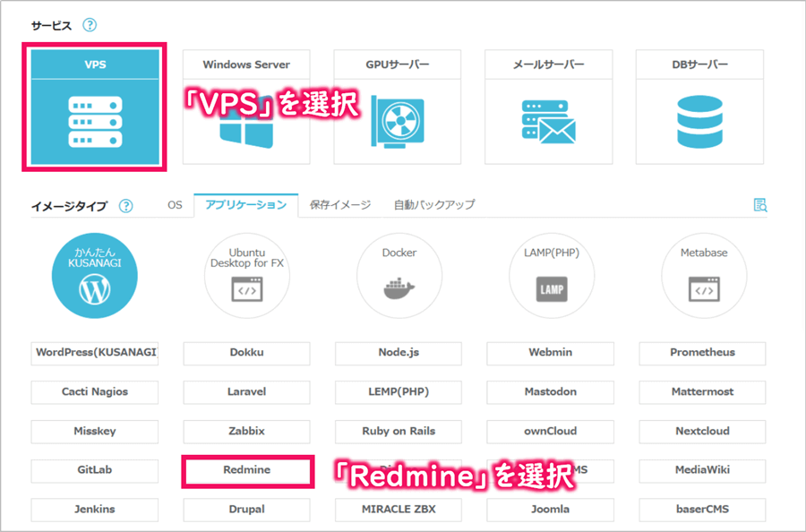Select the Nextcloud application
The height and width of the screenshot is (532, 806).
click(702, 432)
